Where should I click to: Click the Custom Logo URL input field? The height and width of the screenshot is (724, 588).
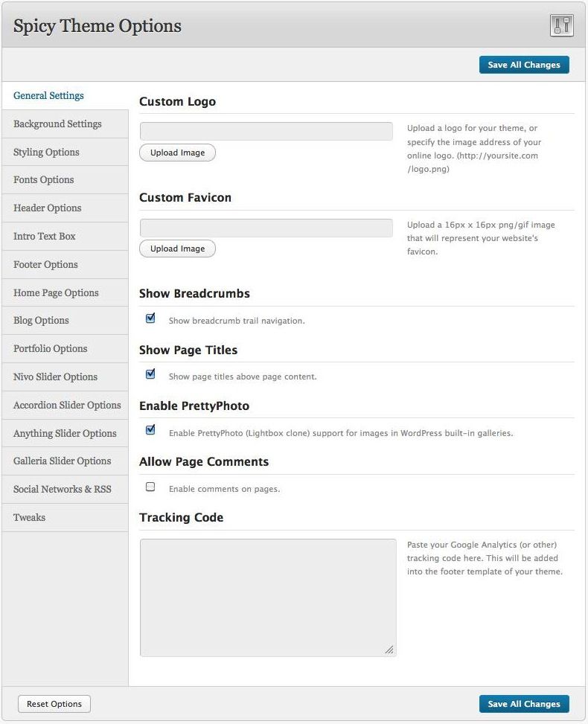coord(266,132)
